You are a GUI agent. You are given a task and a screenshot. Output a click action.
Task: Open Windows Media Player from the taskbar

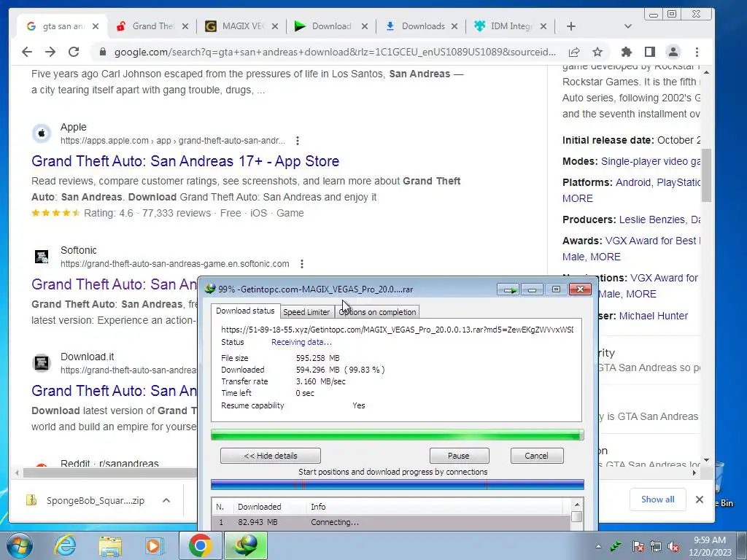(155, 545)
